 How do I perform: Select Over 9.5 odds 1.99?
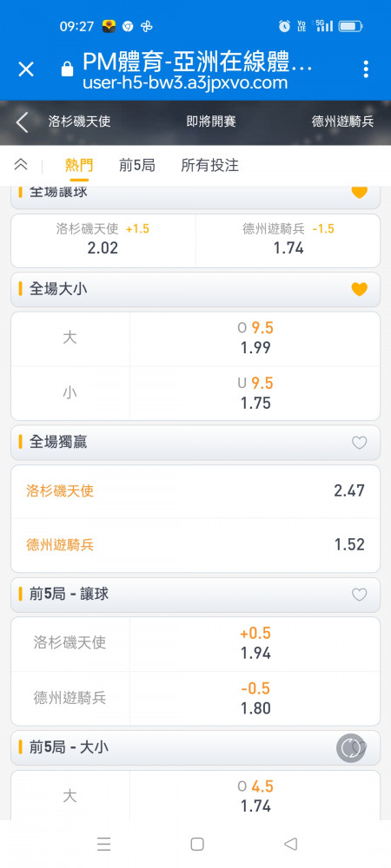pyautogui.click(x=255, y=339)
